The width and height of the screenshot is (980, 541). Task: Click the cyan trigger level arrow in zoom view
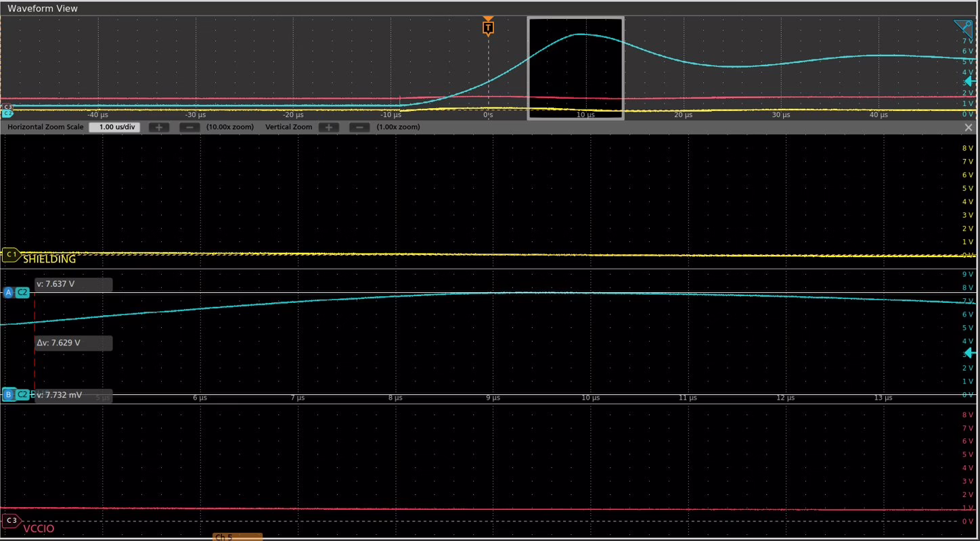(970, 352)
